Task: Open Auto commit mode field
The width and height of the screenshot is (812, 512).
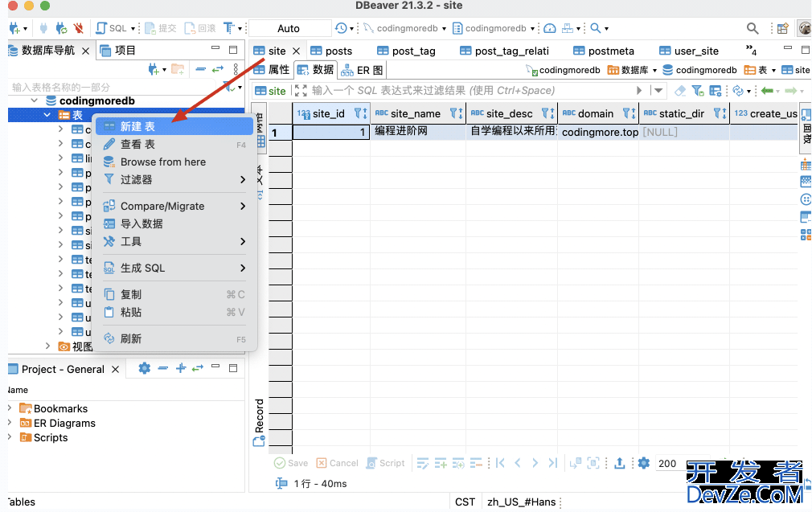Action: (x=289, y=28)
